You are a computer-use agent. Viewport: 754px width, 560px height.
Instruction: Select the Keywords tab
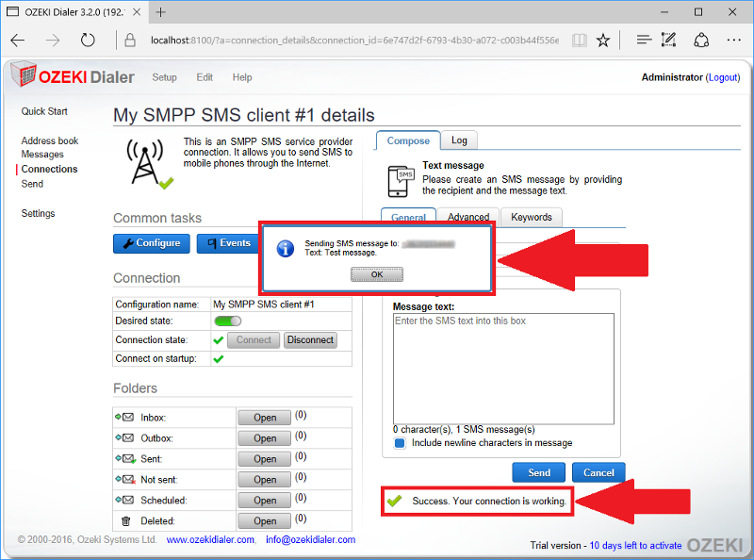pyautogui.click(x=532, y=217)
